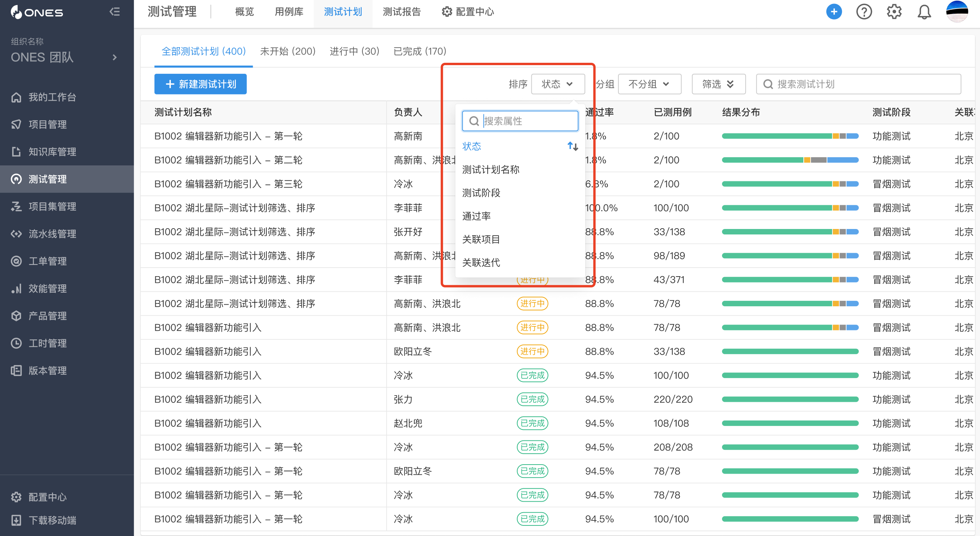Open 产品管理 in sidebar
The image size is (980, 536).
point(67,316)
